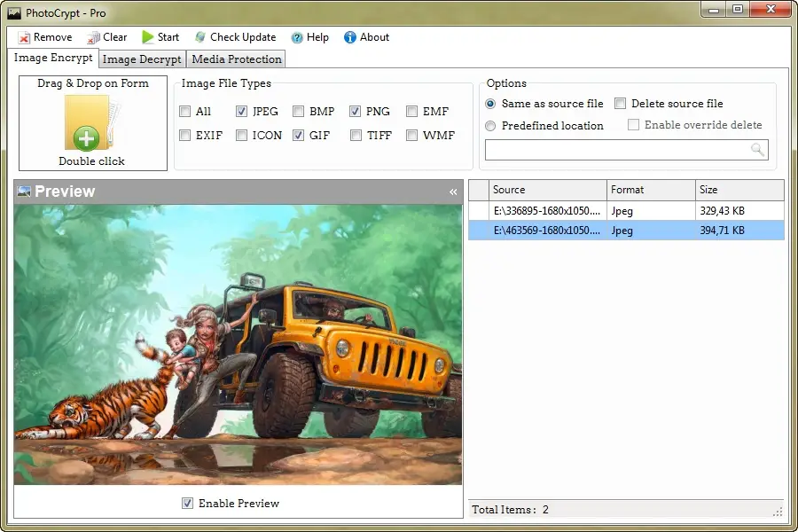Screen dimensions: 798x532
Task: Sort the list by Size column
Action: 739,190
